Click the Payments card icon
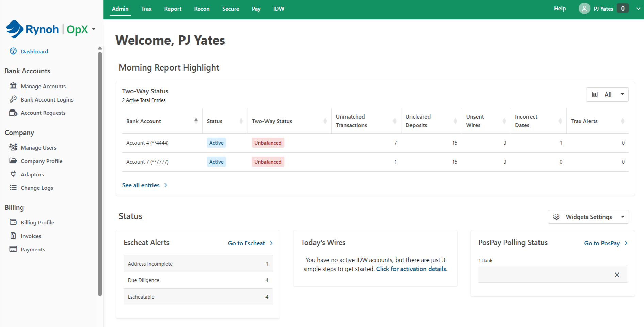 (x=13, y=249)
